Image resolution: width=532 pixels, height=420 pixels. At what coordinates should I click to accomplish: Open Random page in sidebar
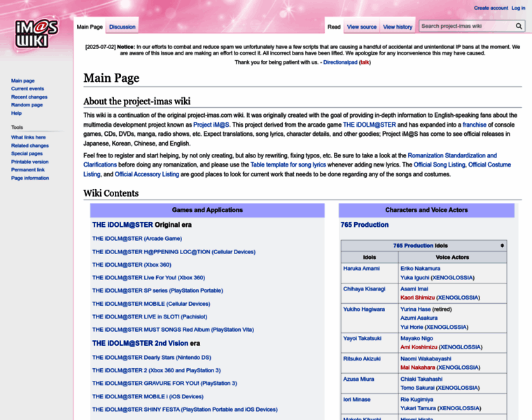(x=27, y=105)
